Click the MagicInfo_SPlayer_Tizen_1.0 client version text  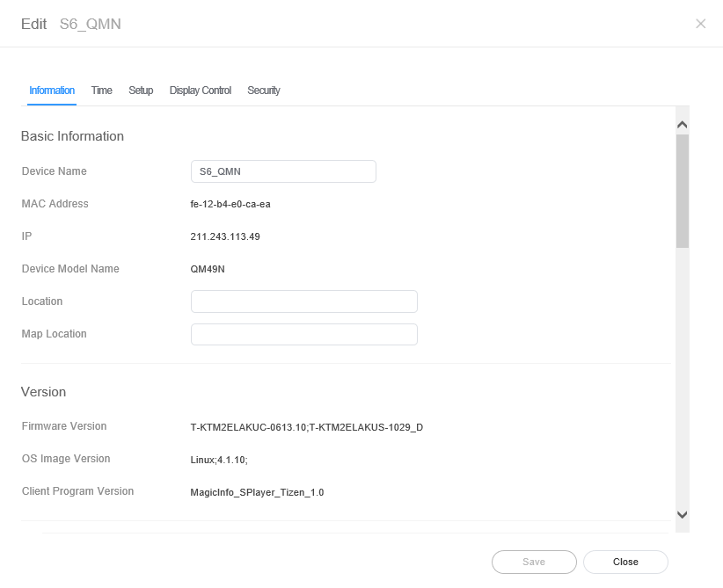click(257, 492)
